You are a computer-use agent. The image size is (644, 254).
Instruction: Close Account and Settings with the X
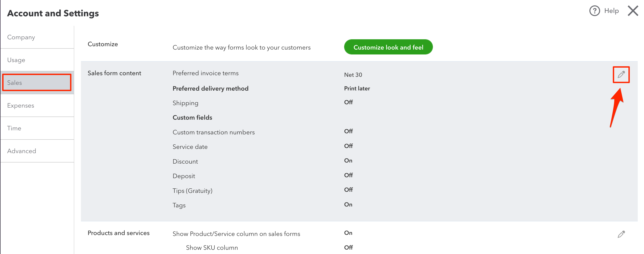pyautogui.click(x=633, y=11)
